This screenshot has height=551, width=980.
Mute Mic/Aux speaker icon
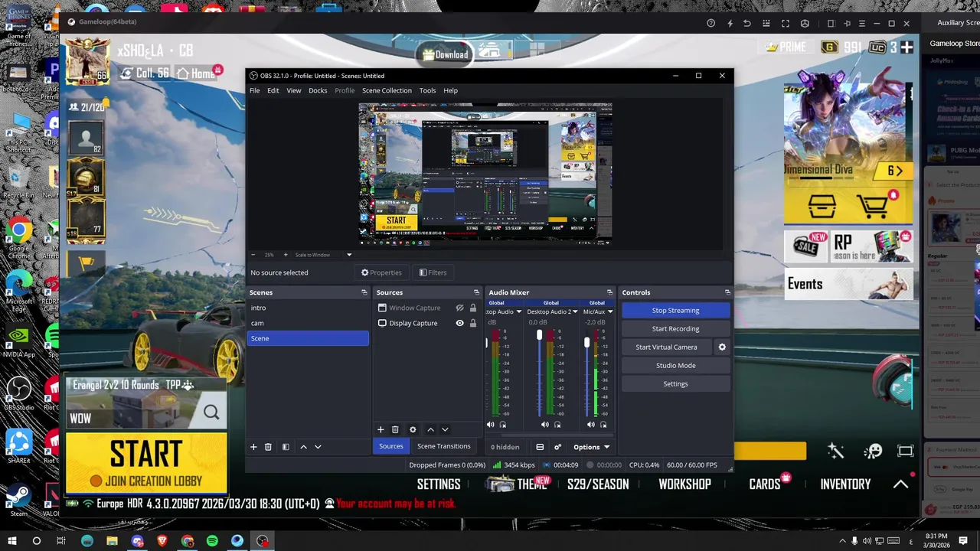pos(591,425)
